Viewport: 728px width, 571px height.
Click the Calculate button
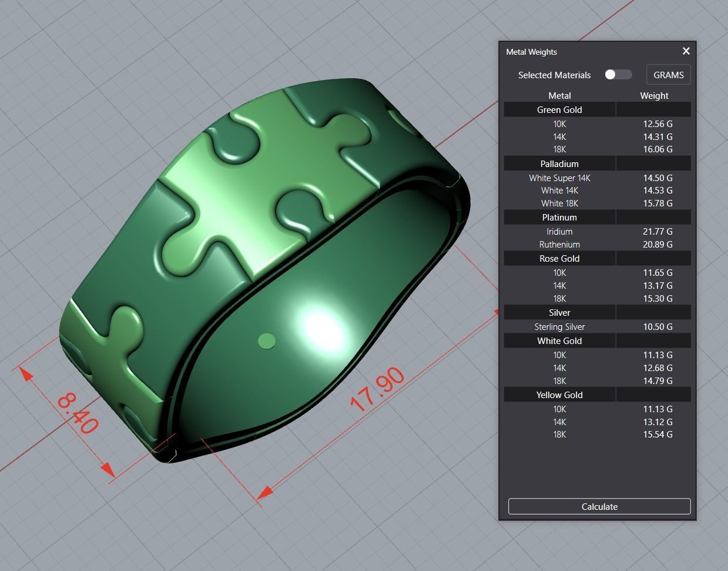(599, 506)
